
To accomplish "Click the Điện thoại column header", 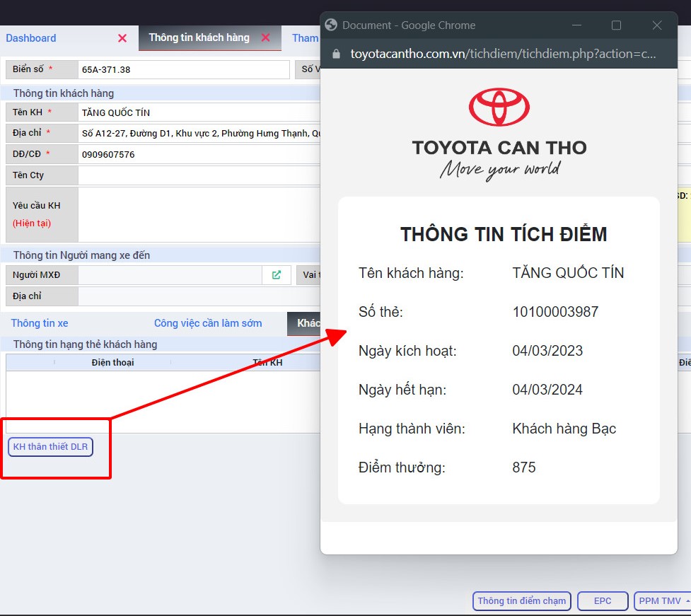I will 112,363.
